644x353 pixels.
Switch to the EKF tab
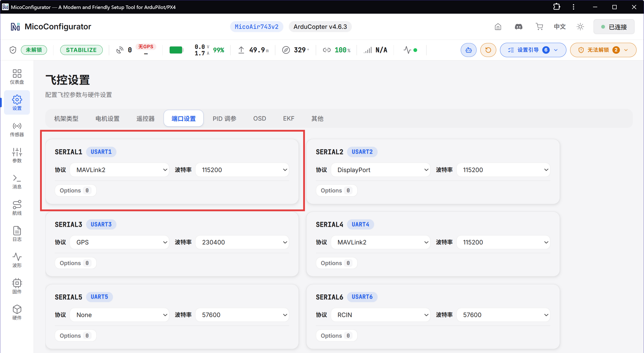coord(289,118)
